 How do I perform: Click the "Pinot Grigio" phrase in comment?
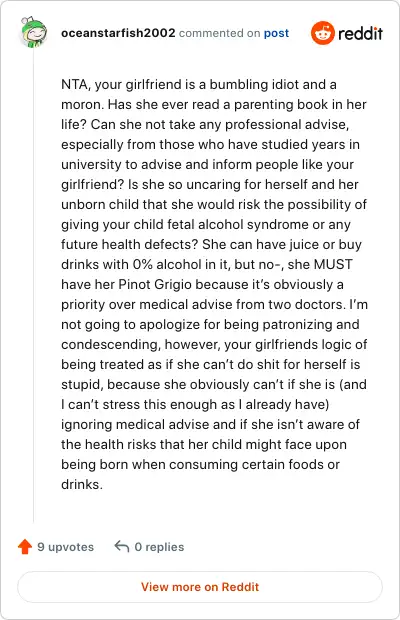tap(155, 285)
